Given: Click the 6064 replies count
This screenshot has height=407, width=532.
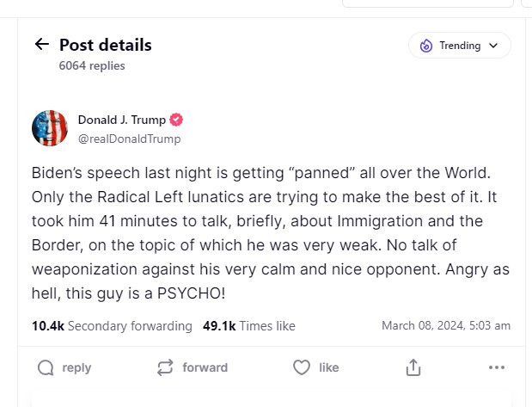Looking at the screenshot, I should (x=92, y=65).
